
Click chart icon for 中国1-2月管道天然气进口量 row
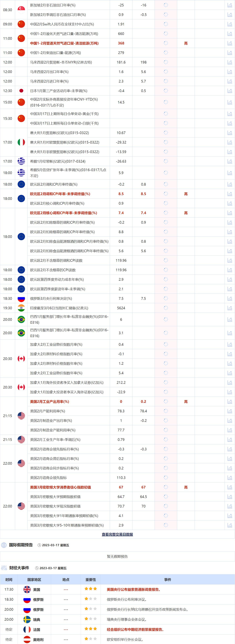229,43
